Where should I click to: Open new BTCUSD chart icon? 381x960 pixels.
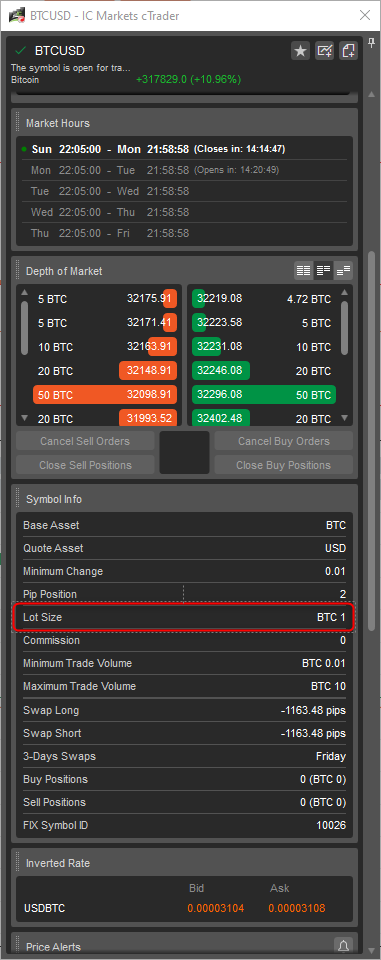click(x=325, y=51)
